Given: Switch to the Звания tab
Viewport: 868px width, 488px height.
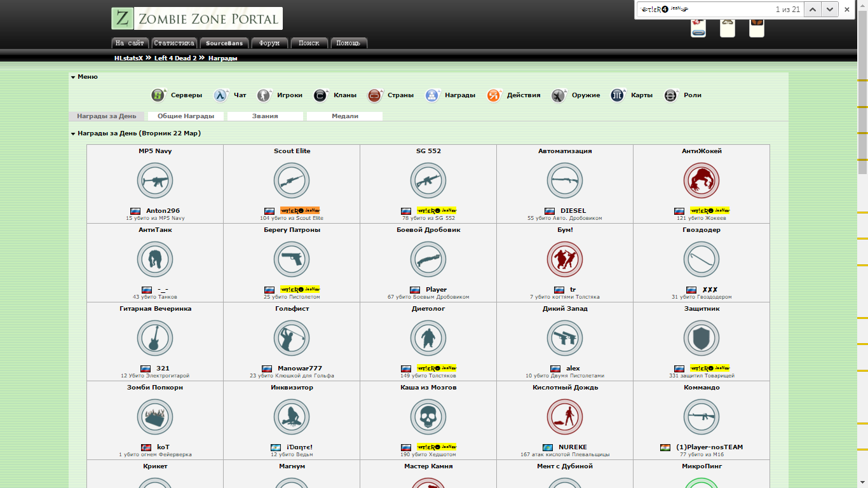Looking at the screenshot, I should tap(265, 116).
